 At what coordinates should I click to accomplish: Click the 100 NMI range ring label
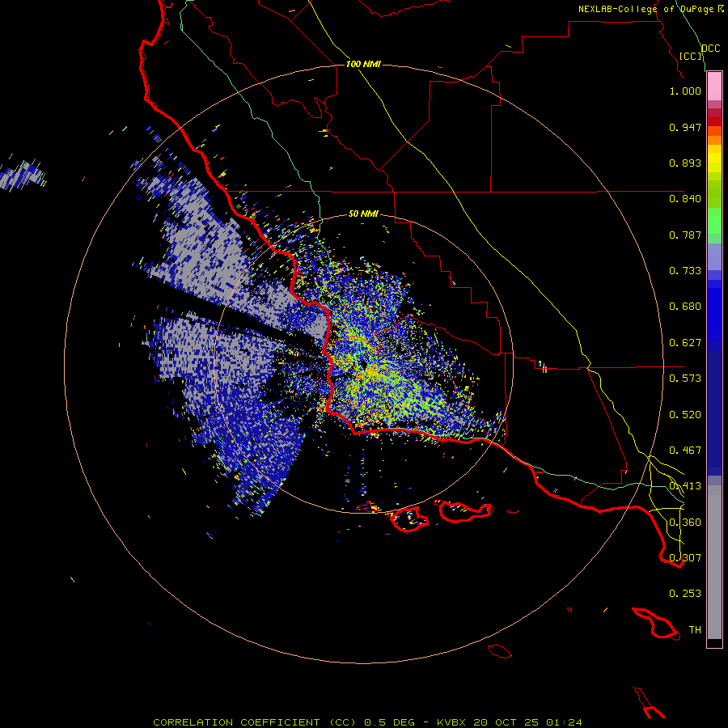point(363,64)
